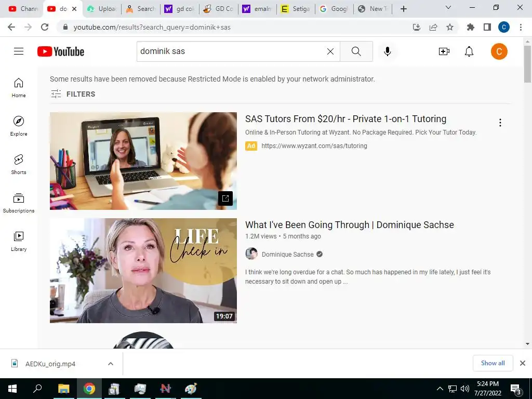532x399 pixels.
Task: Open the tab search dropdown chevron
Action: (x=448, y=7)
